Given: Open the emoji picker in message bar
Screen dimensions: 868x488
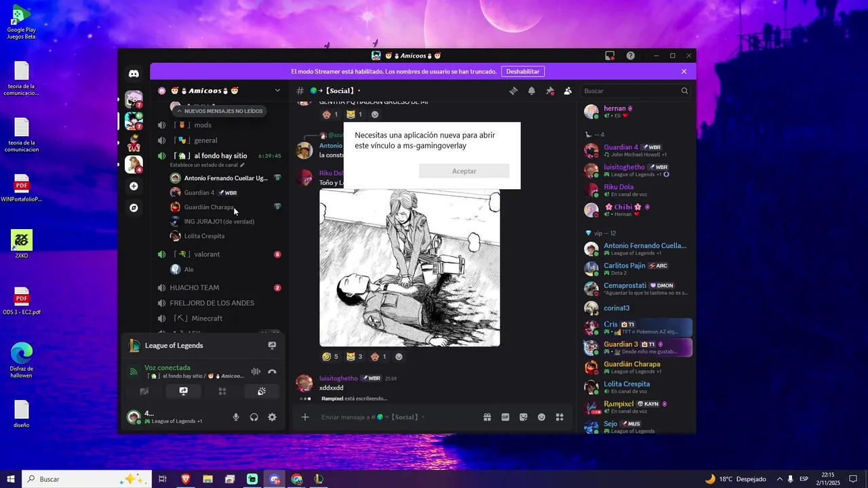Looking at the screenshot, I should click(x=541, y=418).
